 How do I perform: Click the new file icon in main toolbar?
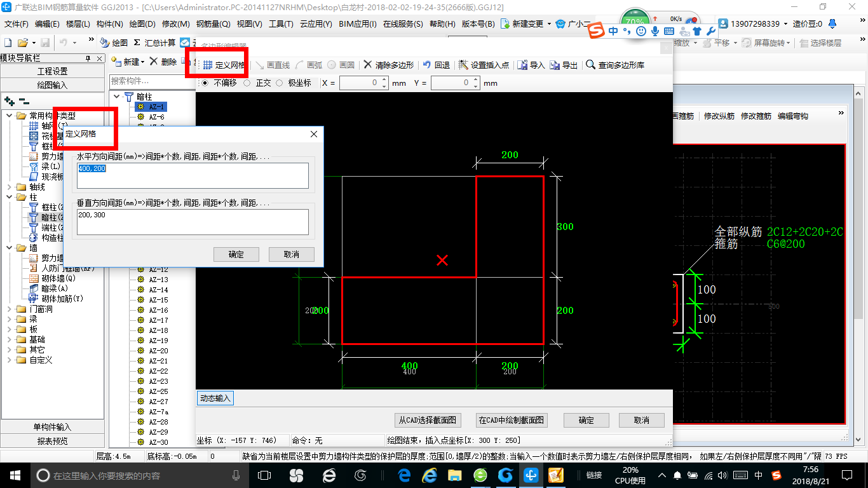click(x=8, y=43)
